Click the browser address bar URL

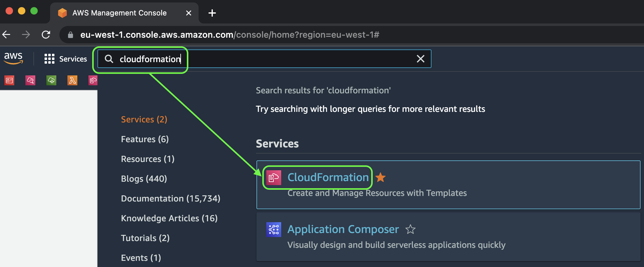pyautogui.click(x=230, y=35)
